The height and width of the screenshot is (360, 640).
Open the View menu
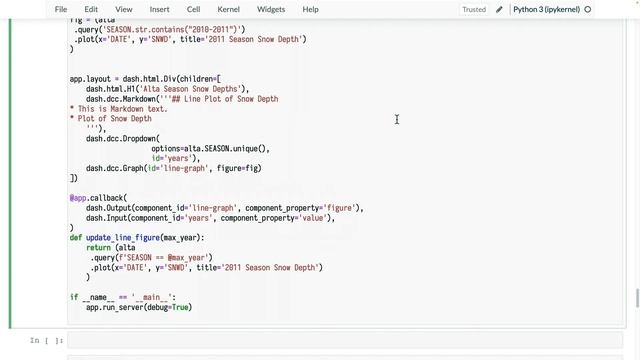(x=123, y=9)
